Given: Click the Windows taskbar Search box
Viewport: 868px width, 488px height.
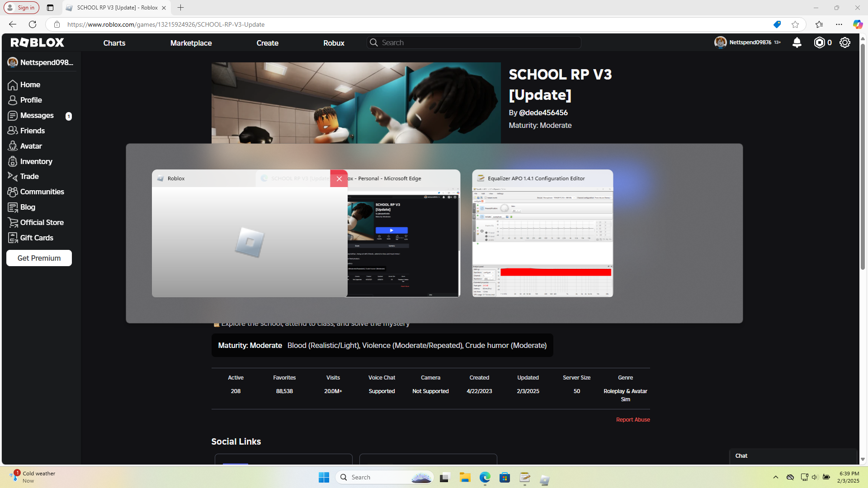Looking at the screenshot, I should pos(385,477).
